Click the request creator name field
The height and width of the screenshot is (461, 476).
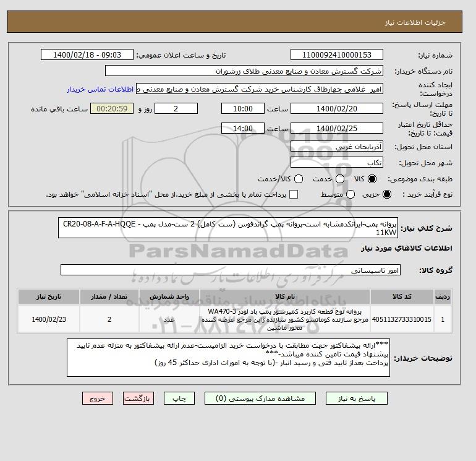[x=260, y=89]
